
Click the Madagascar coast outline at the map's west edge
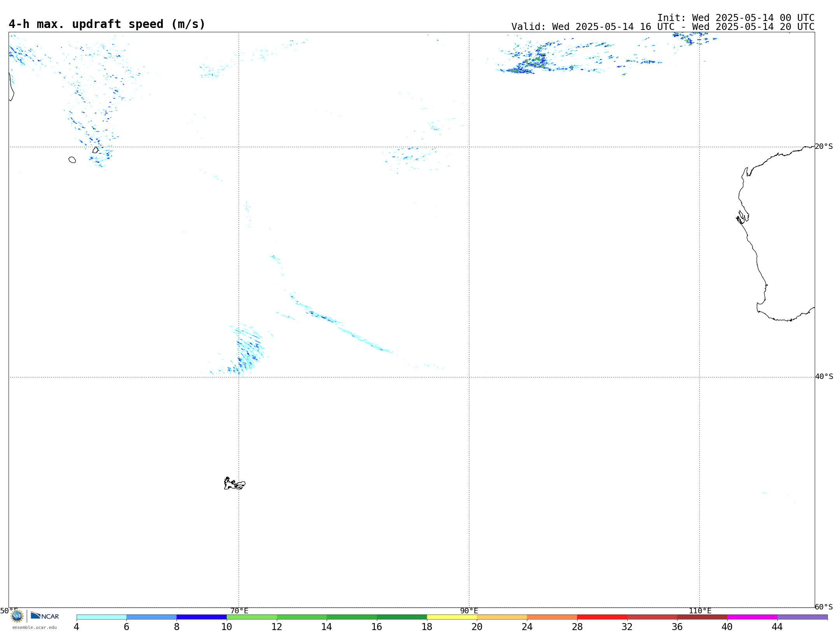point(11,87)
